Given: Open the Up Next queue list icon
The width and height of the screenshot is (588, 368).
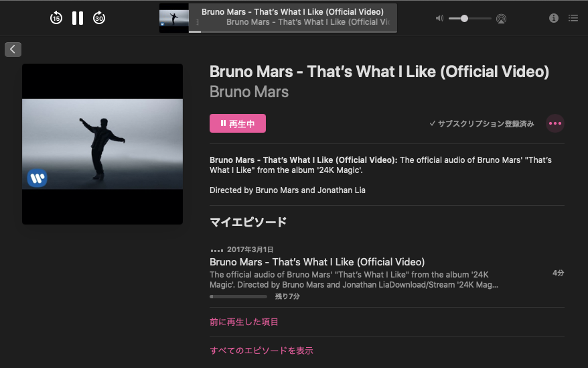Looking at the screenshot, I should [573, 18].
